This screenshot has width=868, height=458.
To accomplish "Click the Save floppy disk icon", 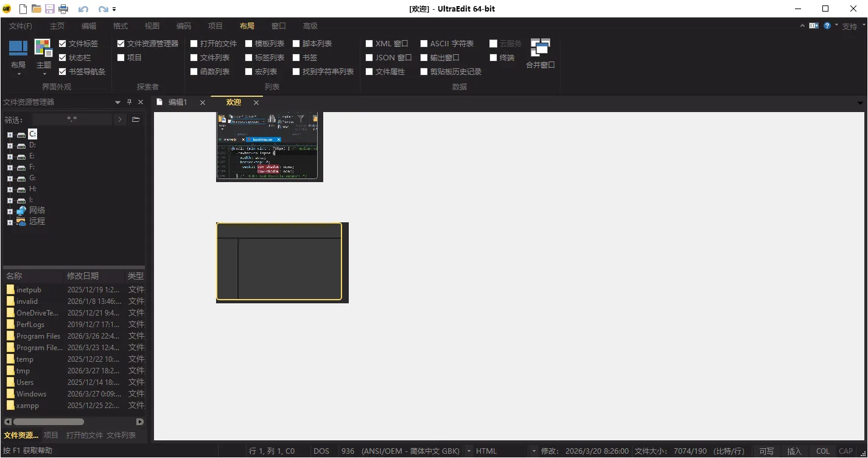I will pyautogui.click(x=50, y=9).
